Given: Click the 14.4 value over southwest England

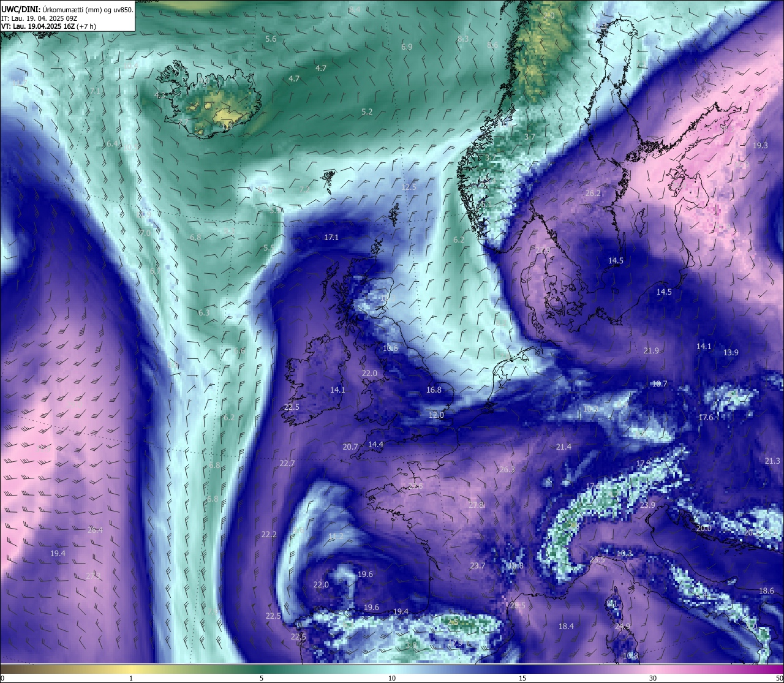Looking at the screenshot, I should tap(375, 444).
